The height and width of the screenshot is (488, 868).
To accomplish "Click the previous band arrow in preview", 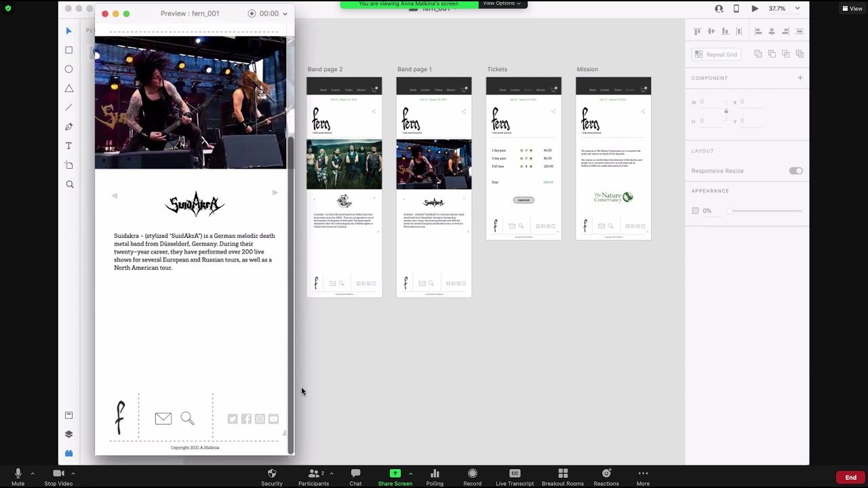I will tap(115, 195).
